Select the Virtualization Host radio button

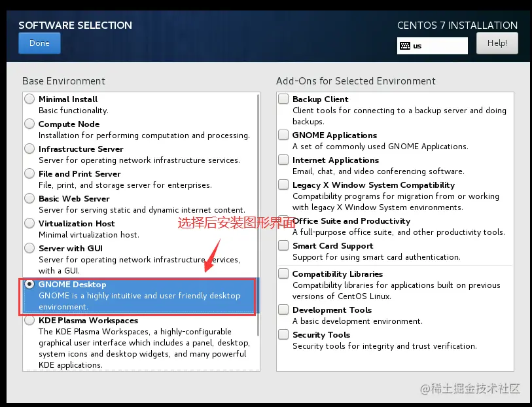pos(29,223)
